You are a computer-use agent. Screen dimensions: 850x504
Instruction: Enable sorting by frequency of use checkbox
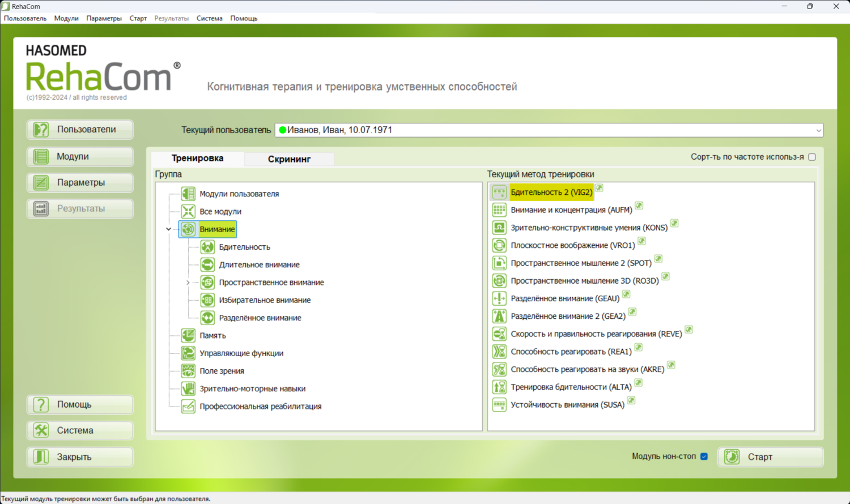pos(812,157)
